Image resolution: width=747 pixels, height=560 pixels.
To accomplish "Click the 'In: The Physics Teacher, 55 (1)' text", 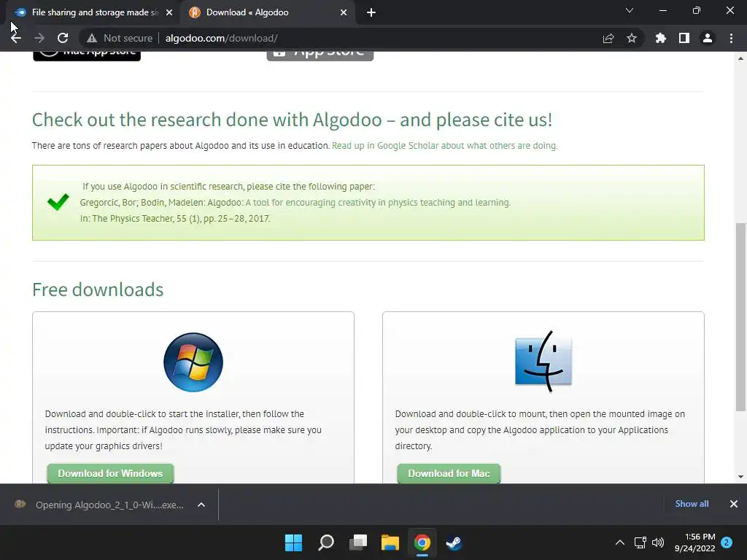I will (x=175, y=219).
